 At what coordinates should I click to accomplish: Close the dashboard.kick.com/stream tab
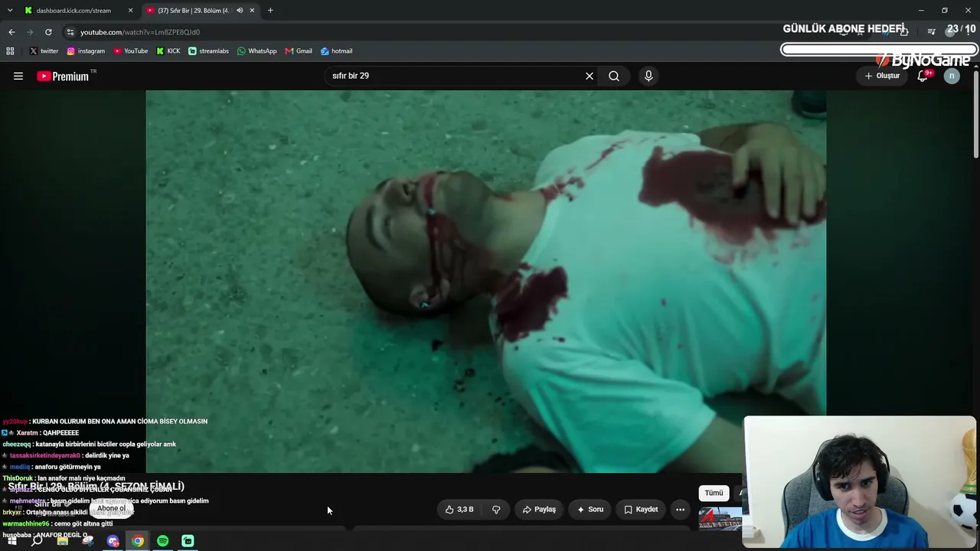[130, 11]
